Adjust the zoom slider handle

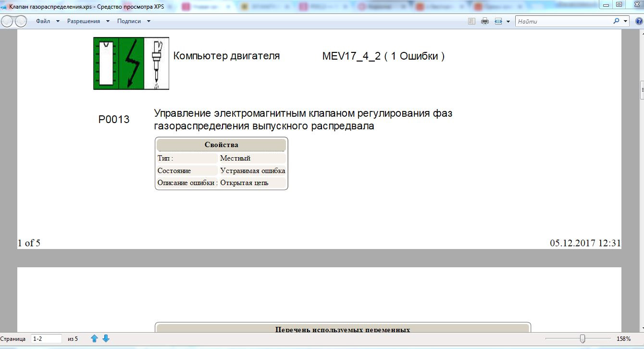(x=582, y=339)
